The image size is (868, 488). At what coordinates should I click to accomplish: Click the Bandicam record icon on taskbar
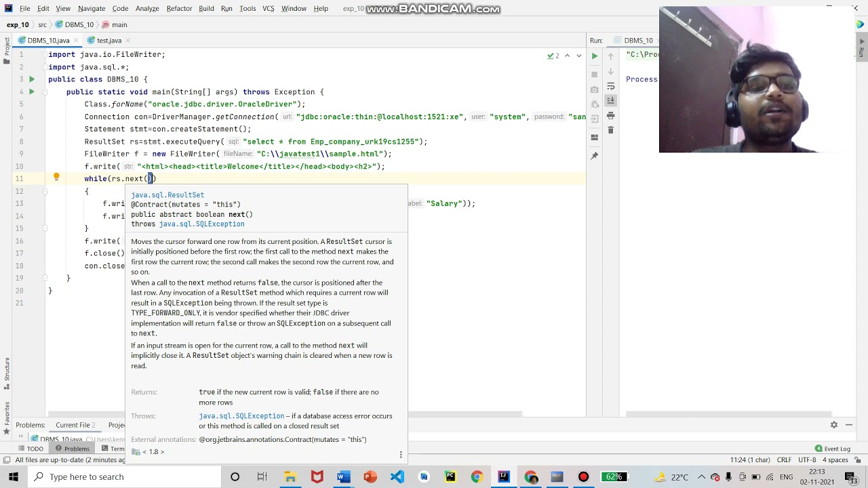coord(583,477)
